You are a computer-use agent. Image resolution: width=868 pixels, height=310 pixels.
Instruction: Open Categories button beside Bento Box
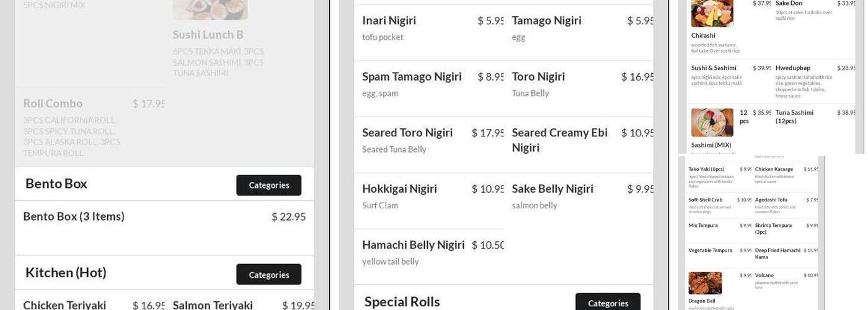268,185
